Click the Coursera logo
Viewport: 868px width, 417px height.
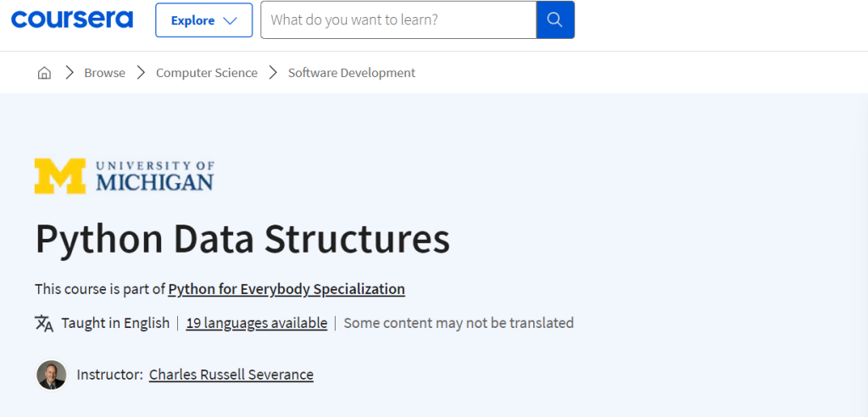tap(72, 19)
